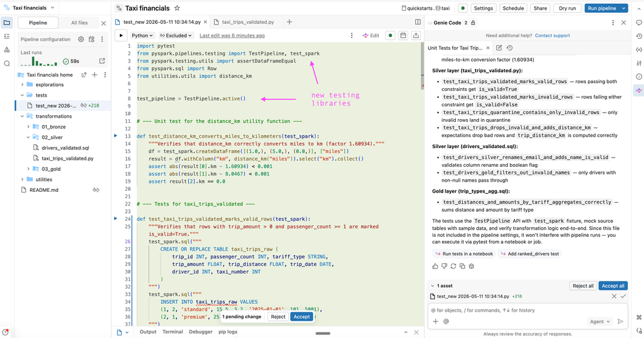Expand the utilities folder
This screenshot has height=338, width=644.
coord(22,179)
